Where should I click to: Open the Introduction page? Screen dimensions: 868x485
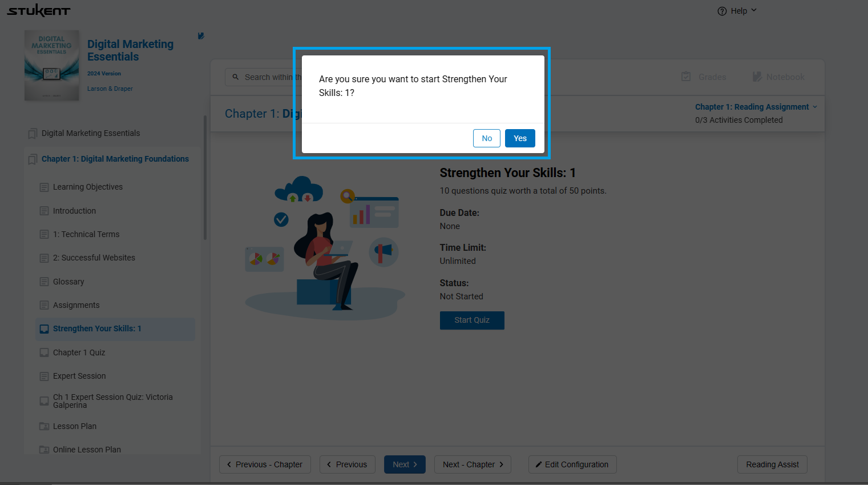click(x=74, y=211)
